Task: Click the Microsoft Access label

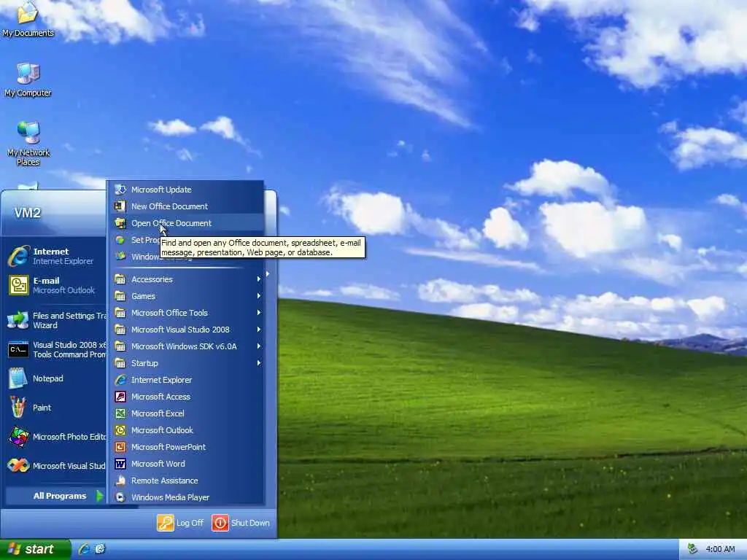Action: click(160, 397)
